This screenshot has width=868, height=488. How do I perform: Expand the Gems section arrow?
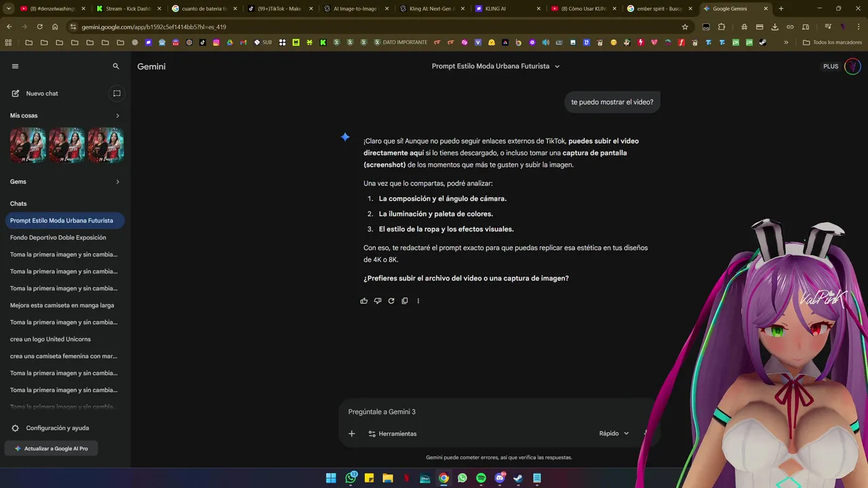[117, 182]
